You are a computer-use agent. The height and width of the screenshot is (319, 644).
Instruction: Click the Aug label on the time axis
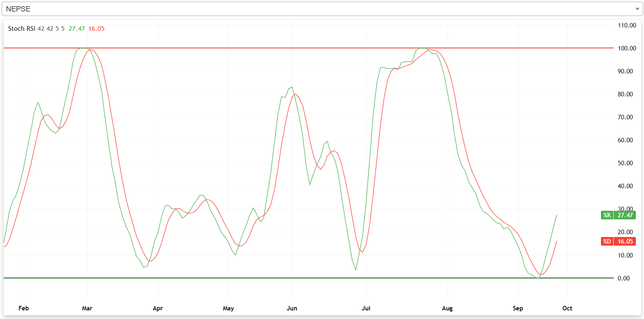[447, 308]
